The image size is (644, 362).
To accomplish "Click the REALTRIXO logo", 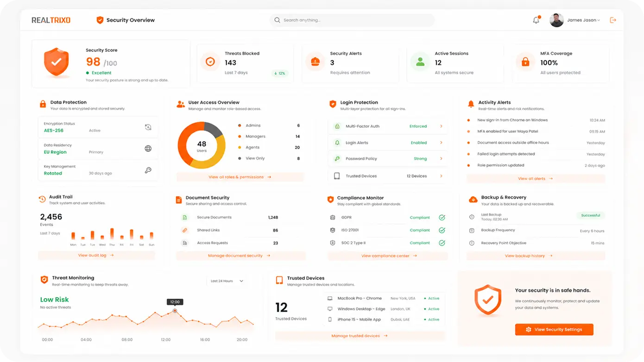I will tap(51, 20).
